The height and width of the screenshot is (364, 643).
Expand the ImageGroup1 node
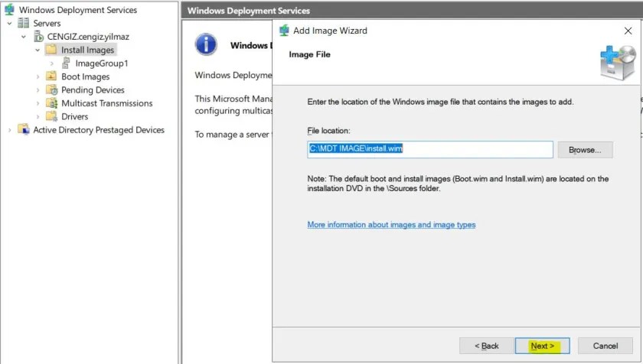click(52, 63)
